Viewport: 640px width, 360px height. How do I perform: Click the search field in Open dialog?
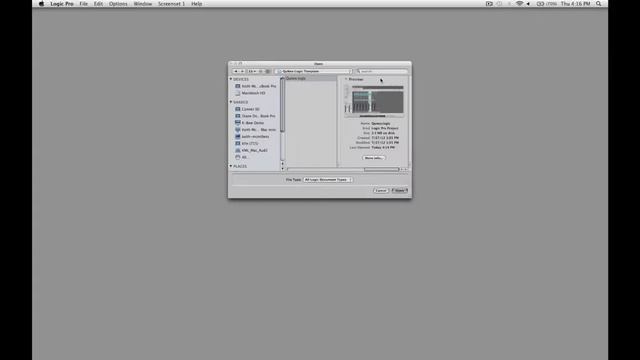click(382, 71)
